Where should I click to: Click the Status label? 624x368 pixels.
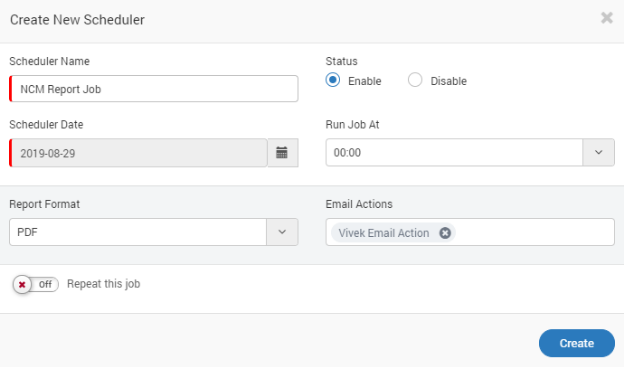[x=341, y=61]
